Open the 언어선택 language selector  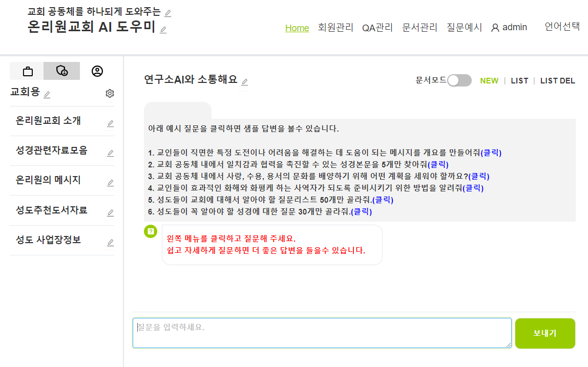pos(562,27)
